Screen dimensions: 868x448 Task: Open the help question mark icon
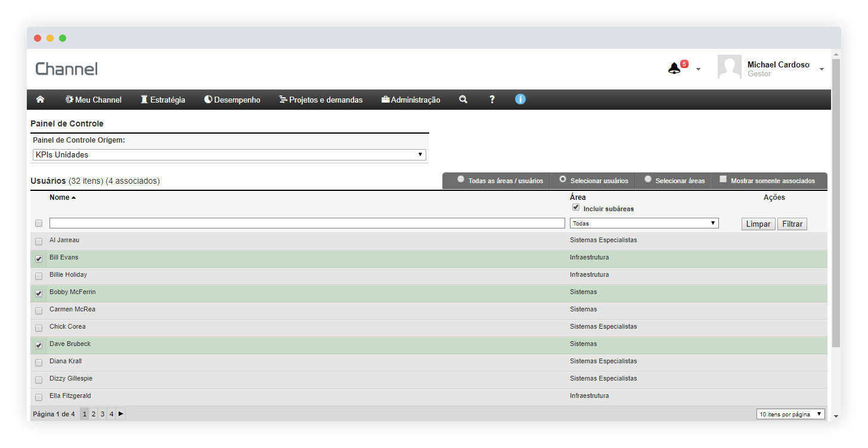click(x=492, y=100)
